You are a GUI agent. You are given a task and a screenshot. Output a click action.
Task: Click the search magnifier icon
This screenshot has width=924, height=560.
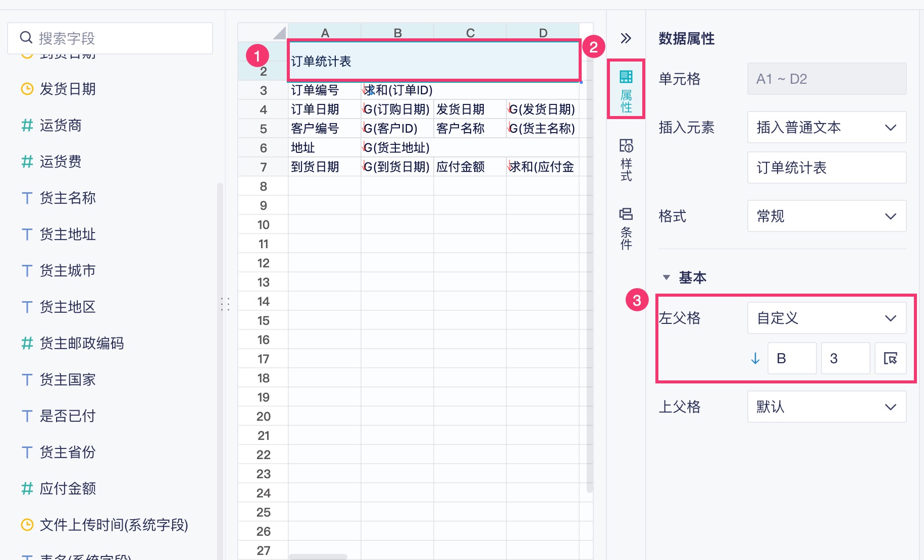(x=26, y=38)
